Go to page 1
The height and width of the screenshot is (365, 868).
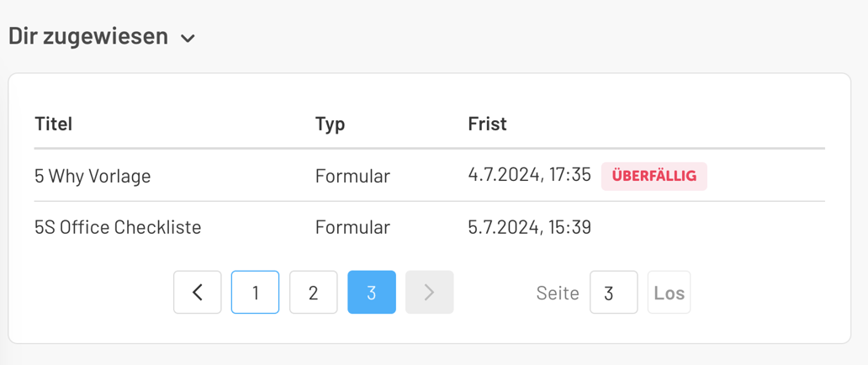pyautogui.click(x=255, y=293)
